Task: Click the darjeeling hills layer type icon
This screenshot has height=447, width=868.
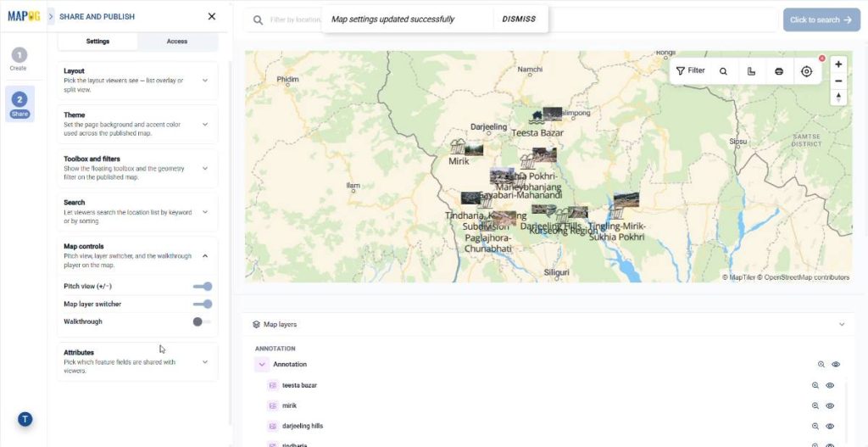Action: 272,427
